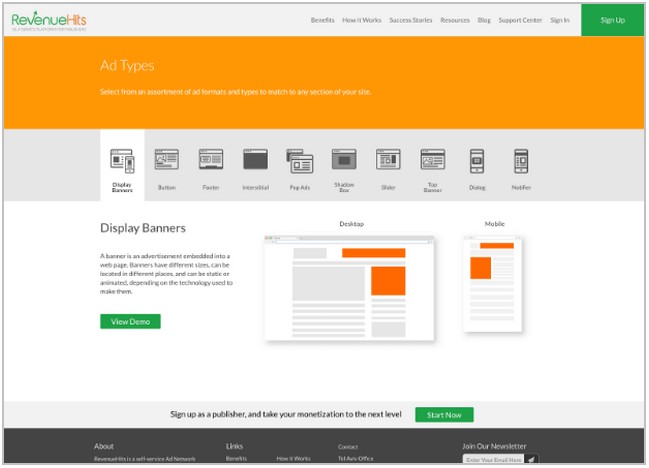649x468 pixels.
Task: Click the Links footer heading
Action: coord(234,446)
